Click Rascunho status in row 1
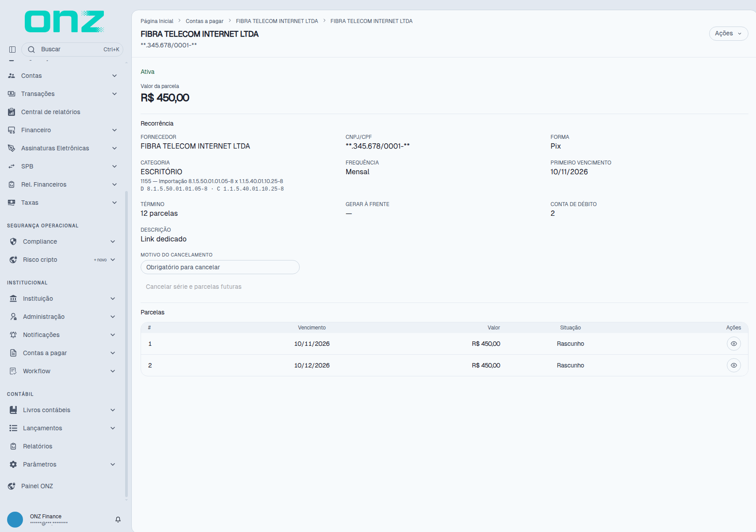Screen dimensions: 756x532 [x=570, y=344]
